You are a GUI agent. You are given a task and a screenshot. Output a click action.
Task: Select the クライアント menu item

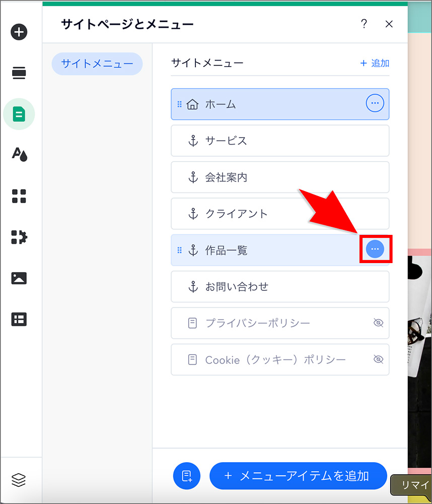coord(280,214)
